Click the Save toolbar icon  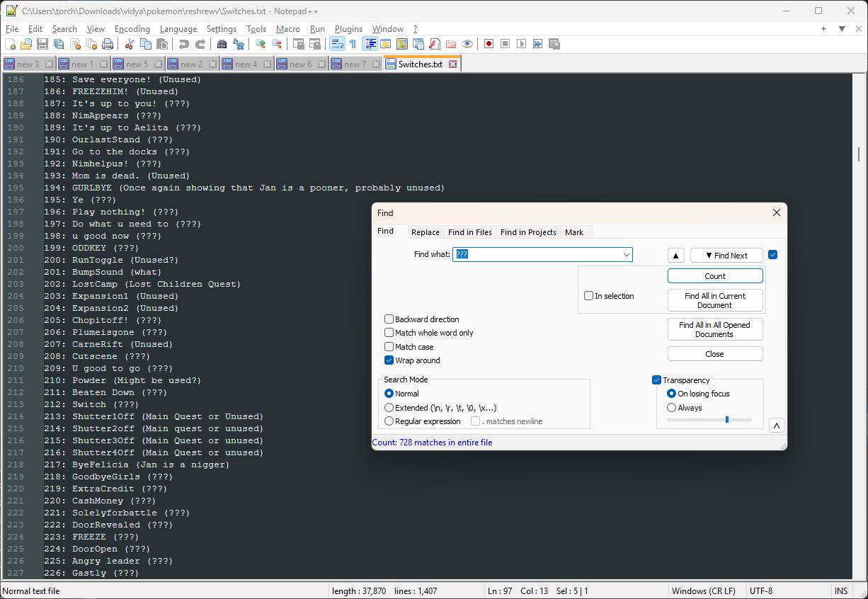pos(42,44)
